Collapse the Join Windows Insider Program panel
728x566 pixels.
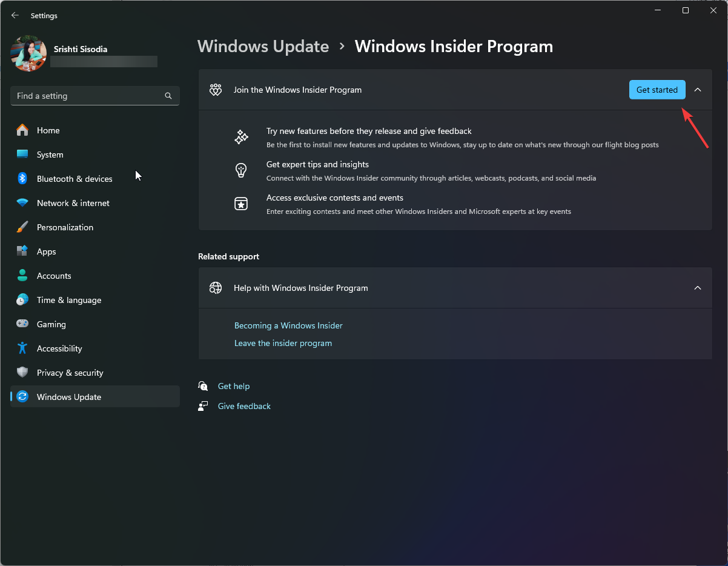coord(698,89)
